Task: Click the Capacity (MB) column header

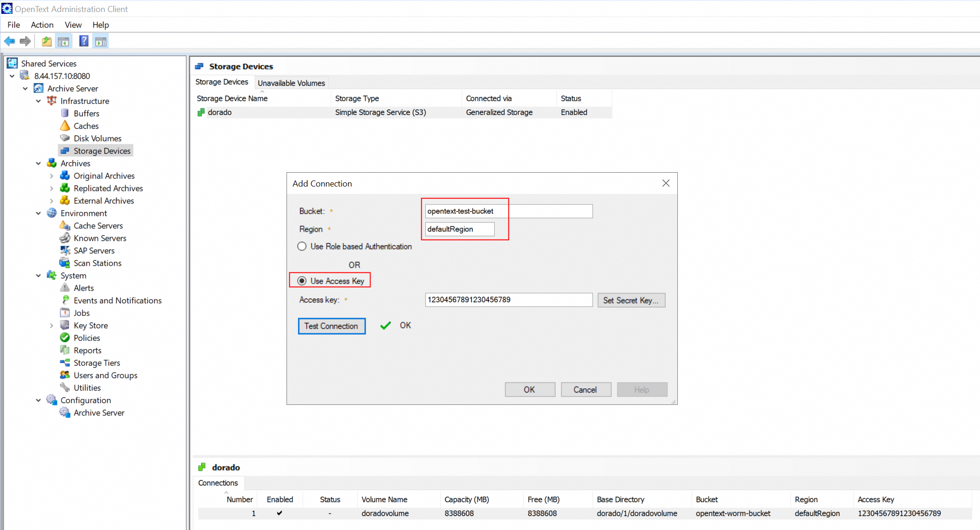Action: tap(482, 500)
